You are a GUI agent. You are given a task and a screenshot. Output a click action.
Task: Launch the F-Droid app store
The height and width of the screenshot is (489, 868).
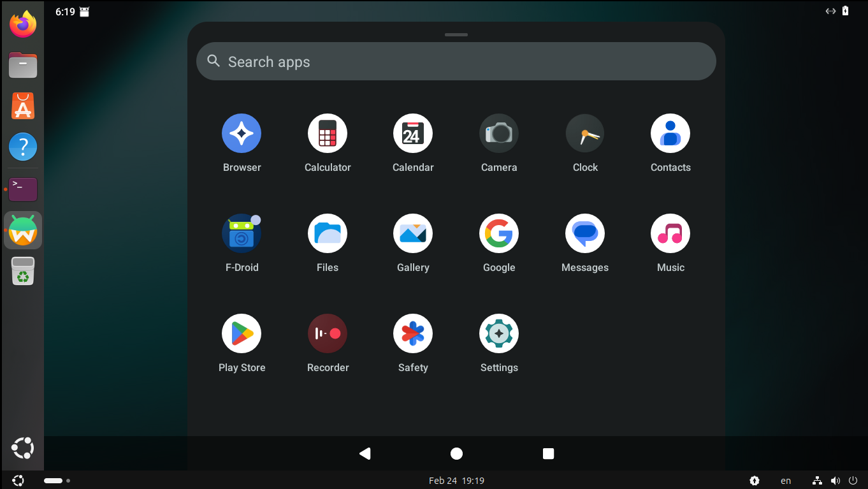(242, 233)
